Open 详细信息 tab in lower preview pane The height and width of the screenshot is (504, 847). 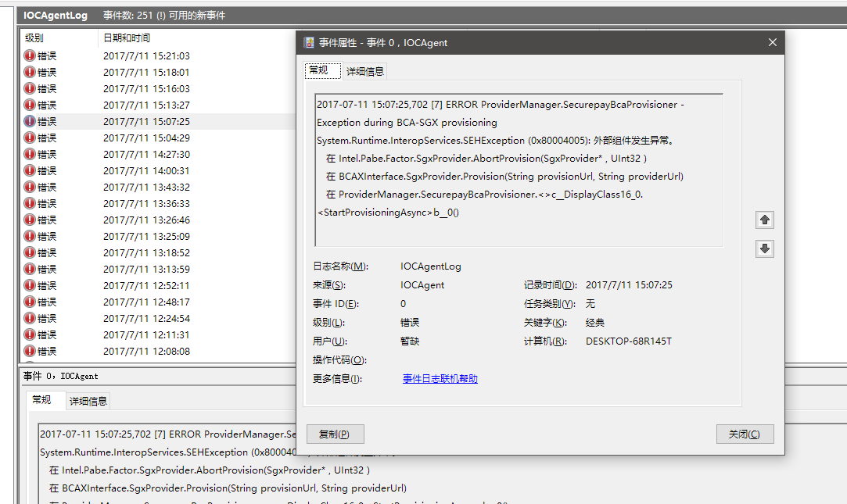(x=88, y=401)
